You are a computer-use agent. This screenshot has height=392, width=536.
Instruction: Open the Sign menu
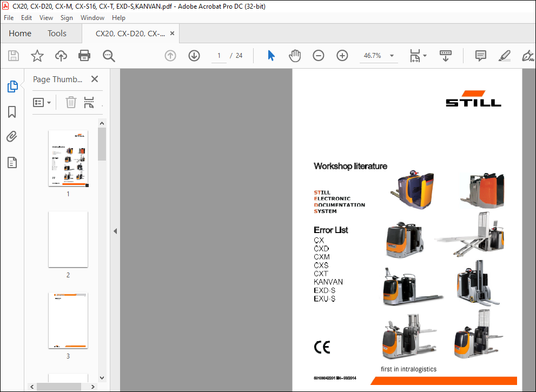tap(67, 18)
